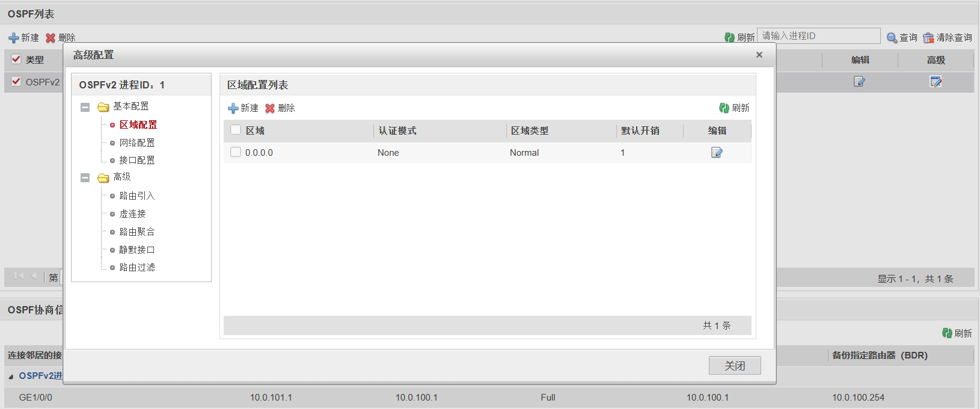This screenshot has width=980, height=409.
Task: Click the delete icon in area config list
Action: coord(270,108)
